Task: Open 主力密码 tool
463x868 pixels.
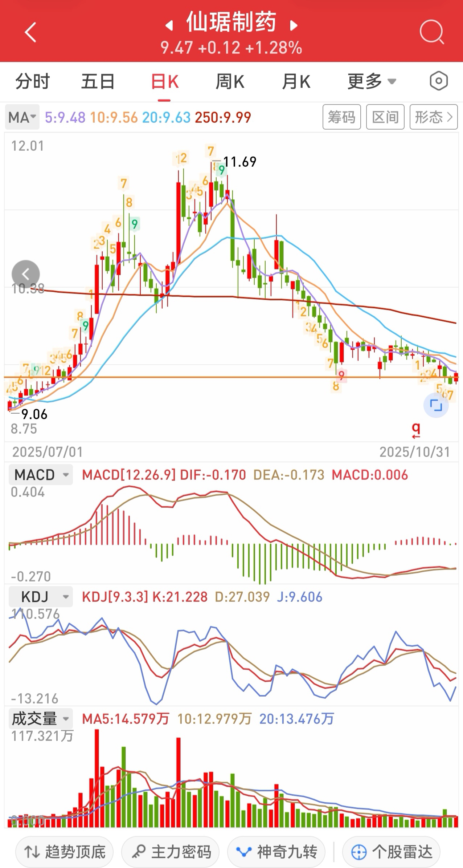Action: 170,852
